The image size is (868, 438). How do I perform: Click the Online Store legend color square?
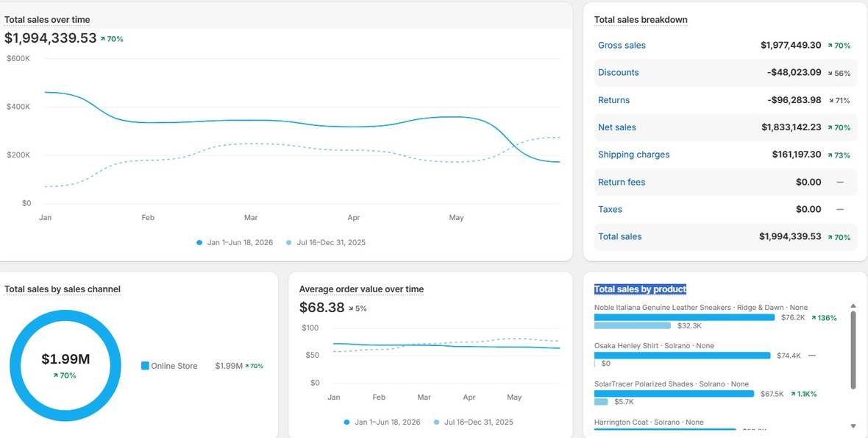145,366
